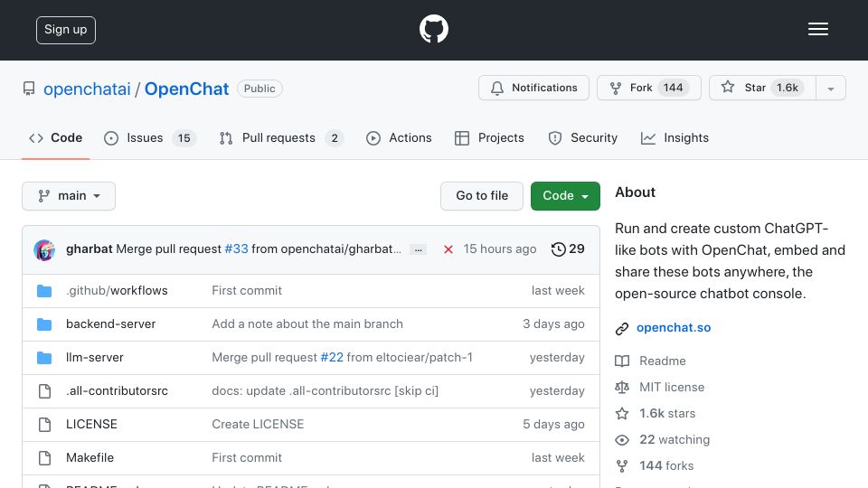Open the openchat.so website link
The image size is (868, 488).
pyautogui.click(x=673, y=327)
